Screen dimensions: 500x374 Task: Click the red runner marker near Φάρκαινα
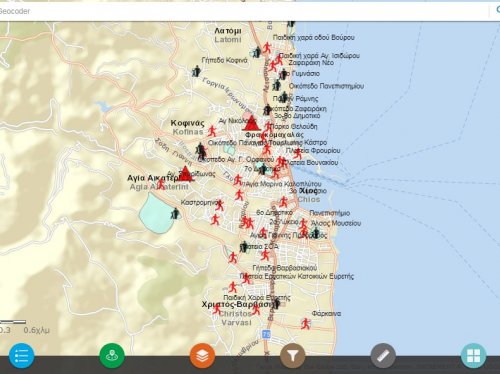[306, 323]
